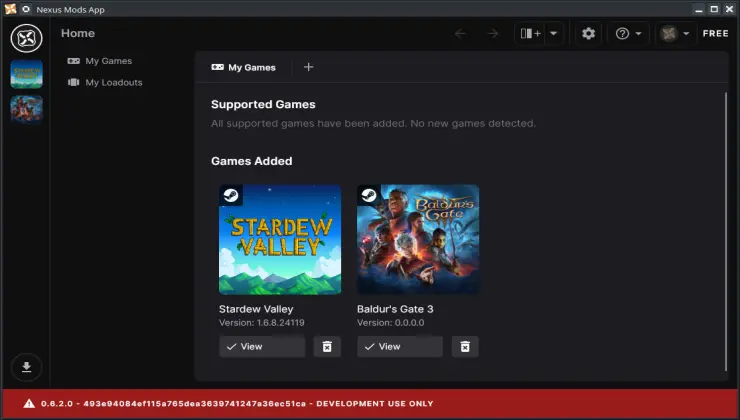View the Stardew Valley game

coord(262,346)
